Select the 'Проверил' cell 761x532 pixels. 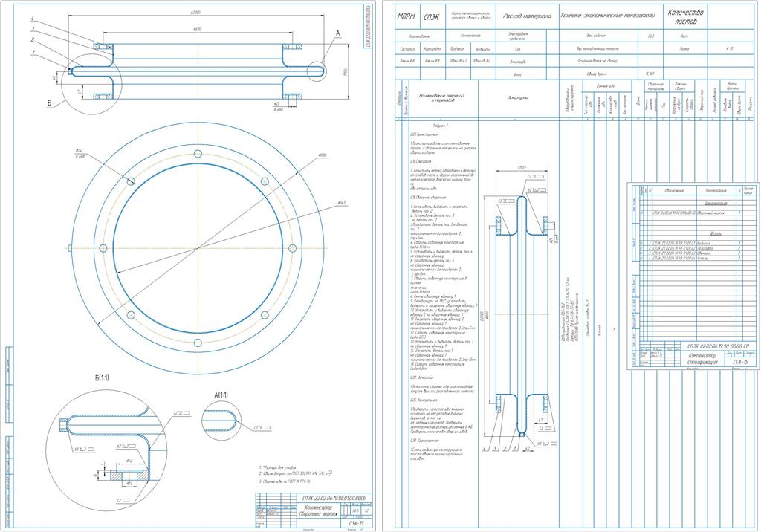(457, 48)
